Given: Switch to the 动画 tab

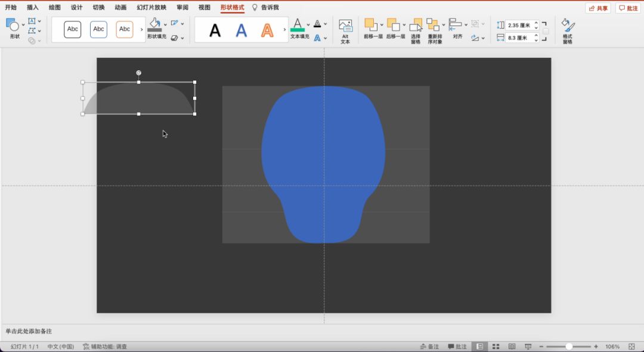Looking at the screenshot, I should coord(120,7).
